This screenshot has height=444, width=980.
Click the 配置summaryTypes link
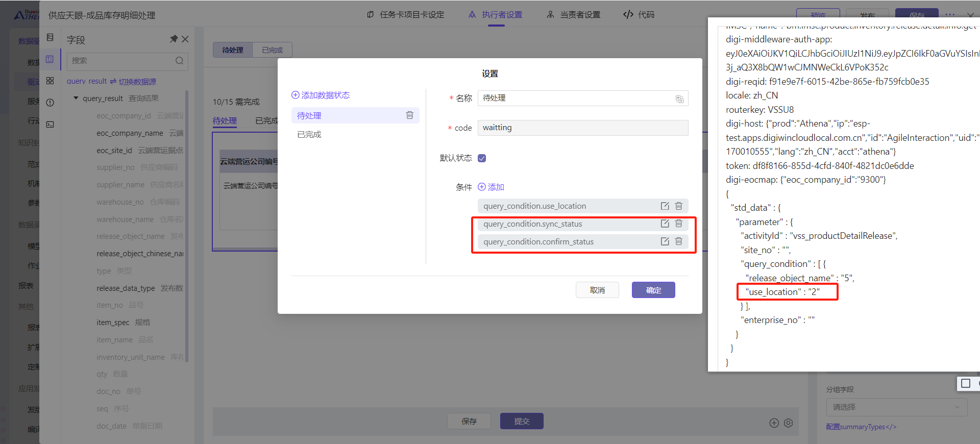pos(862,427)
